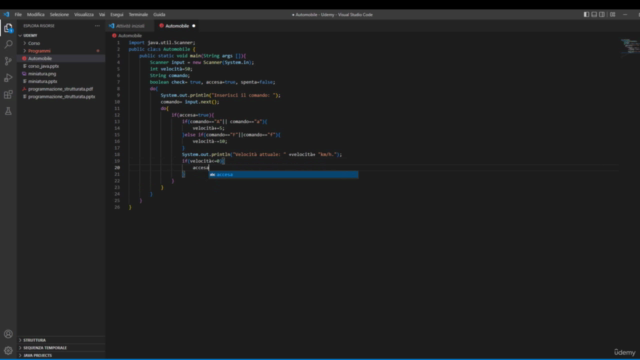Click the VS Code logo in title bar
This screenshot has width=640, height=360.
[7, 14]
